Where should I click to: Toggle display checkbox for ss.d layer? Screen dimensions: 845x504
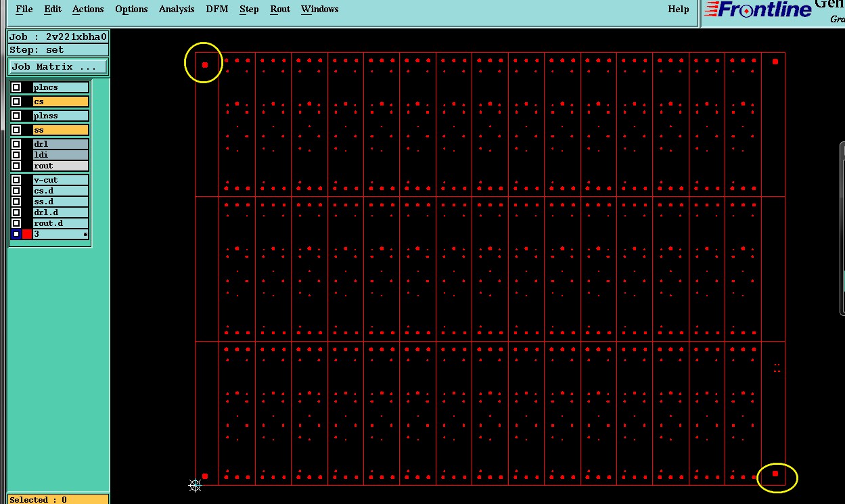[x=16, y=202]
